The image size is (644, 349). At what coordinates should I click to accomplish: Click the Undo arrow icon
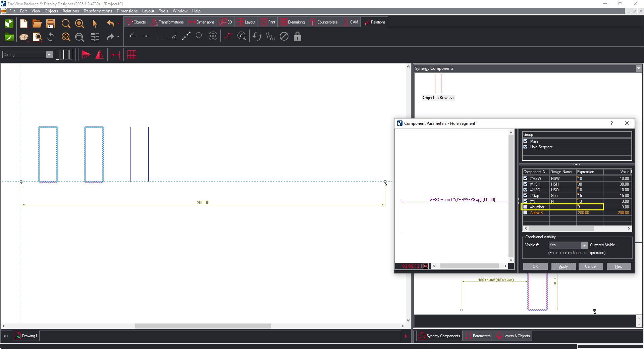coord(110,23)
